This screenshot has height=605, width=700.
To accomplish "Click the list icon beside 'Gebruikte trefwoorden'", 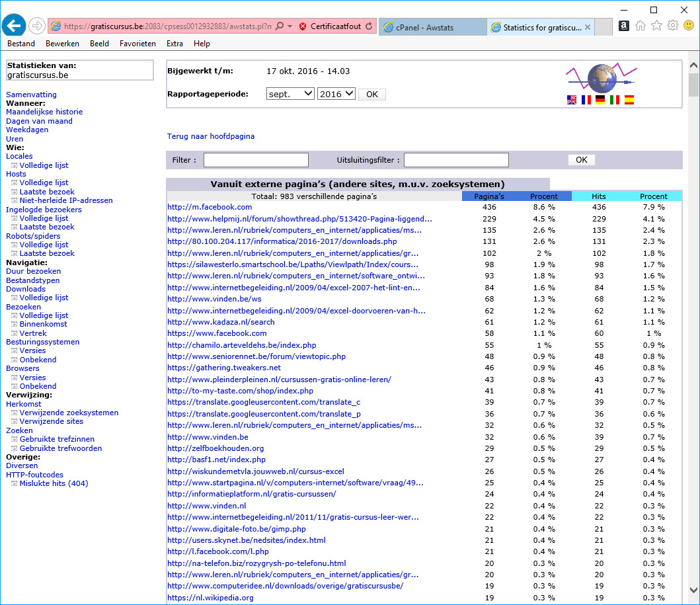I will click(15, 448).
